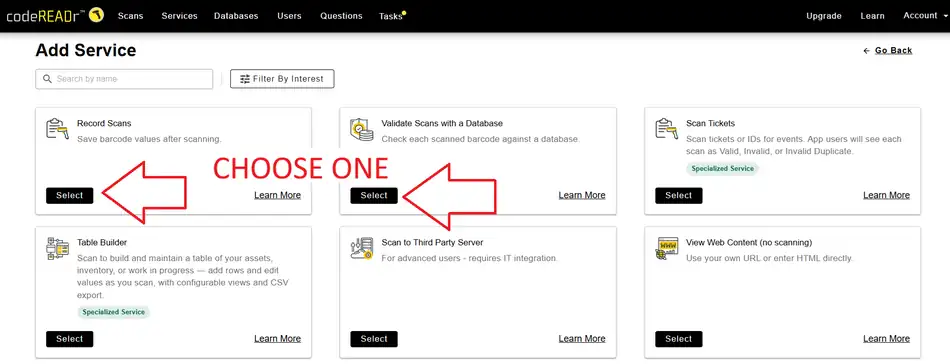Click the search magnifier icon

47,79
